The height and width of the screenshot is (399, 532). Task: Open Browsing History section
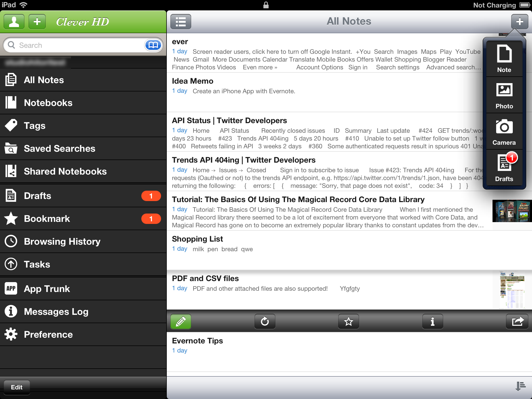(62, 241)
